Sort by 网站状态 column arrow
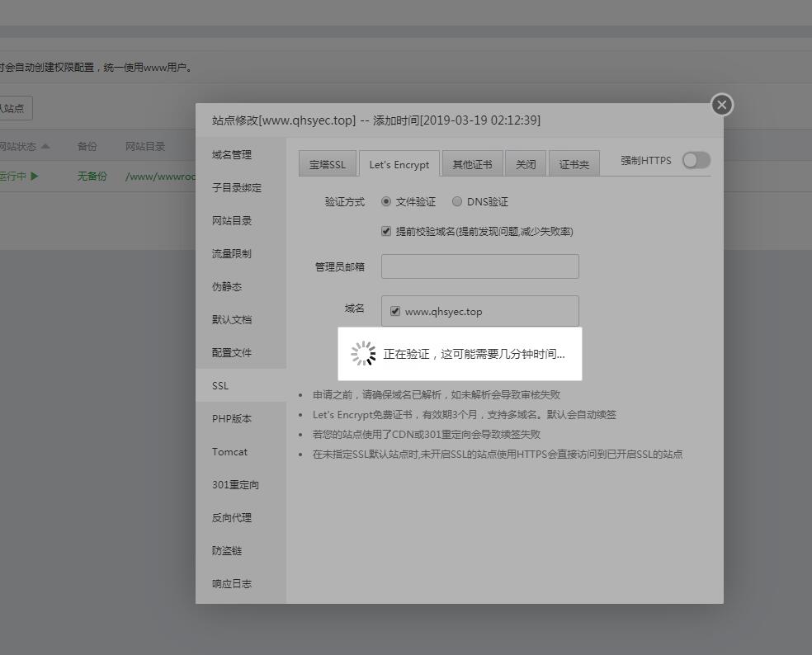Viewport: 812px width, 655px height. point(45,147)
